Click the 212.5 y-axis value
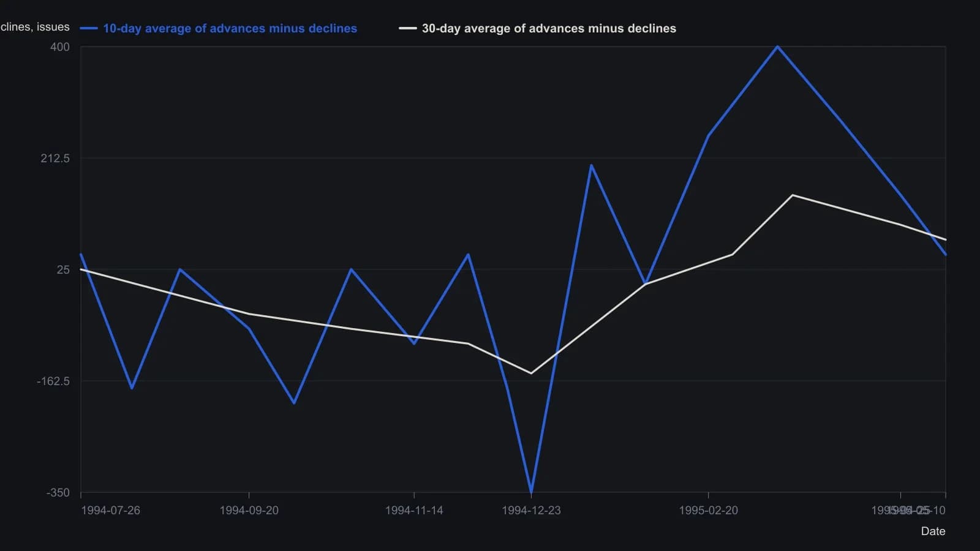Viewport: 980px width, 551px height. click(x=55, y=159)
